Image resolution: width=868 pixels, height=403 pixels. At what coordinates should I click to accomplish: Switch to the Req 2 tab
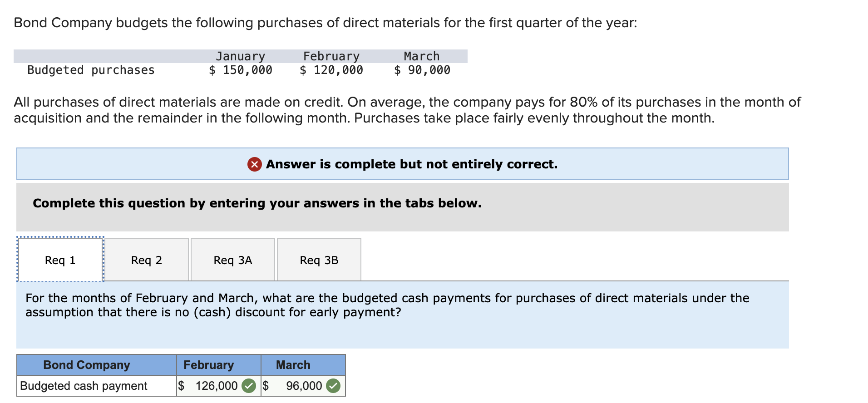146,260
